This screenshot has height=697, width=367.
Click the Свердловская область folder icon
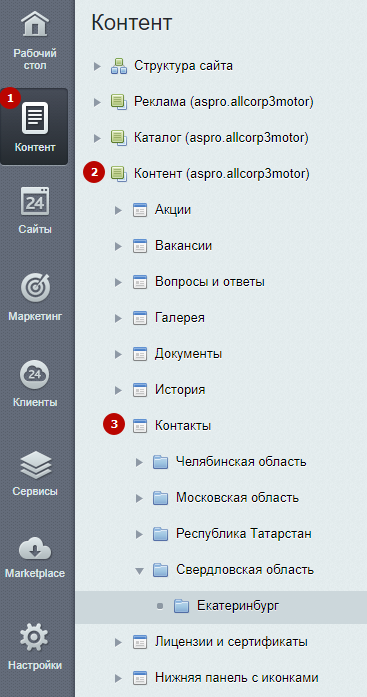click(160, 570)
